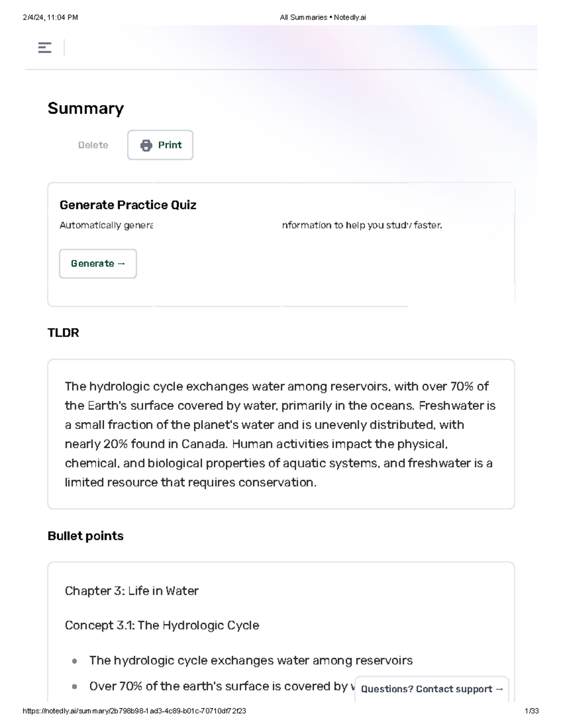Image resolution: width=563 pixels, height=728 pixels.
Task: Select the arrow icon in the Generate button
Action: coord(121,263)
